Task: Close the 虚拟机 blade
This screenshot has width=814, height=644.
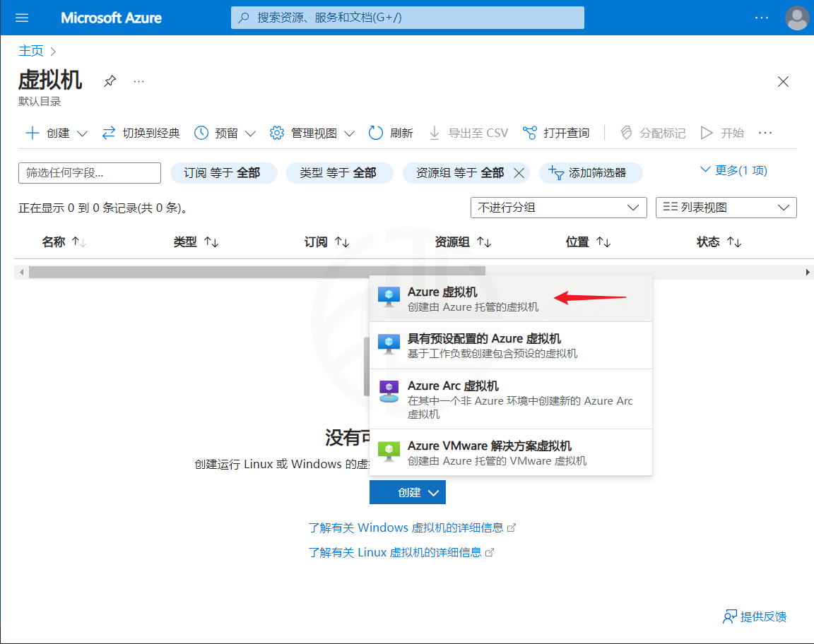Action: [783, 81]
